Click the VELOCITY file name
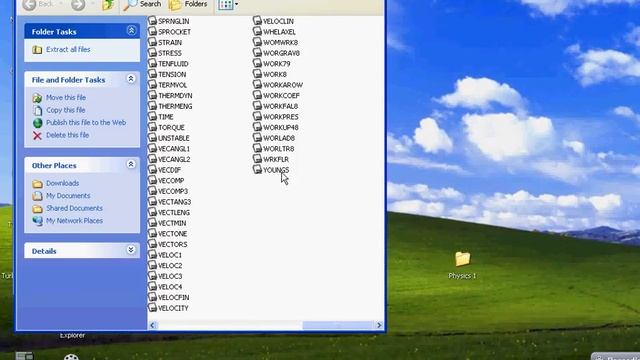The image size is (640, 360). point(173,308)
